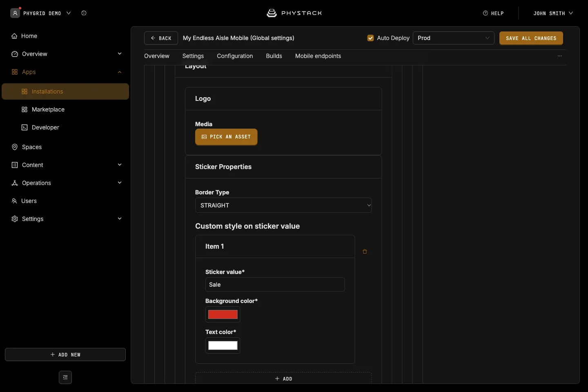The width and height of the screenshot is (588, 392).
Task: Open the Prod environment dropdown
Action: tap(454, 38)
